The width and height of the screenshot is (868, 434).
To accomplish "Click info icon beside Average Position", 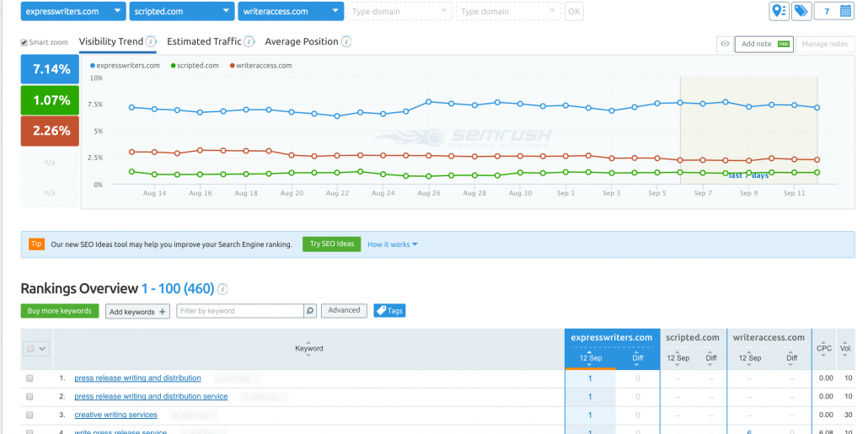I will (346, 41).
